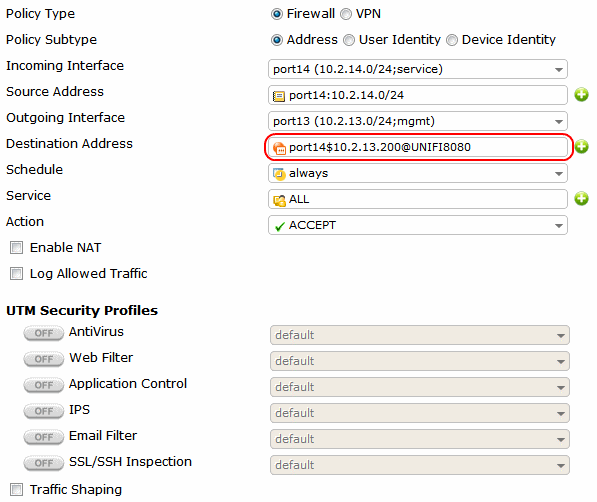Click the UTM Security Profiles heading
The image size is (597, 502).
(82, 311)
